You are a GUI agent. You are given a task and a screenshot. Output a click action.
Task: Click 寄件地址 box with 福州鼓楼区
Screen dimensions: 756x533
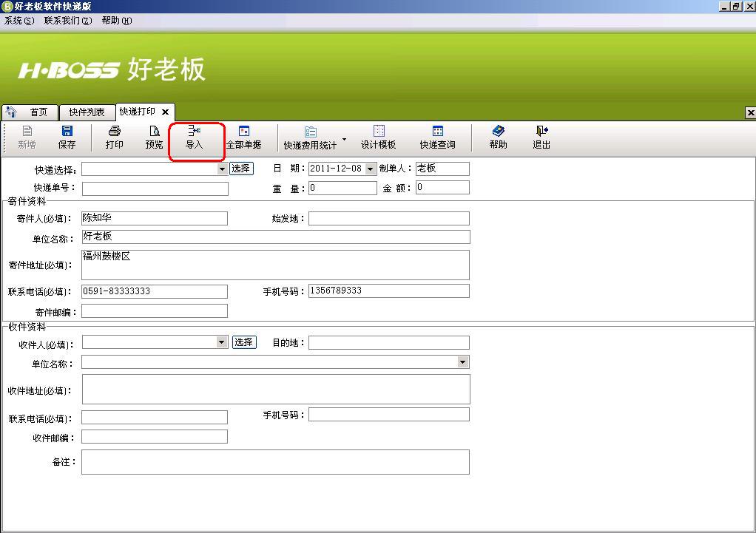[x=276, y=265]
